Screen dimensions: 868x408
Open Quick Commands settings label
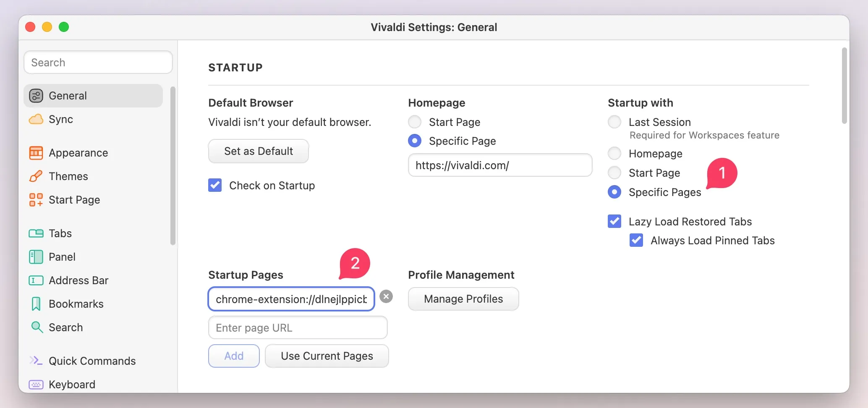click(x=92, y=361)
